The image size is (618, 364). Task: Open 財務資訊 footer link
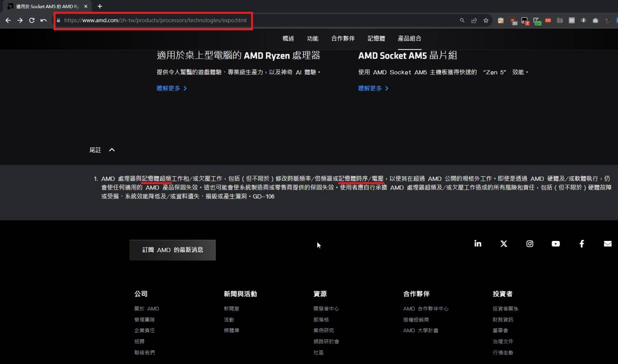[503, 320]
